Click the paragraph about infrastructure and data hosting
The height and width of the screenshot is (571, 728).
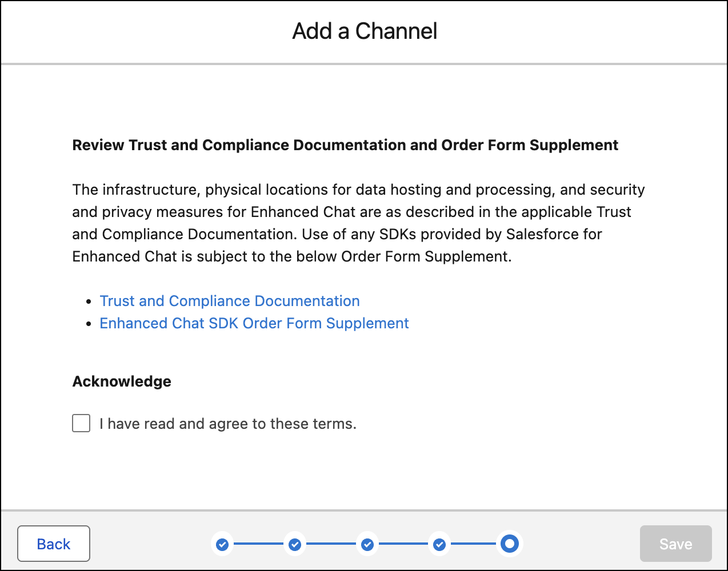coord(358,223)
